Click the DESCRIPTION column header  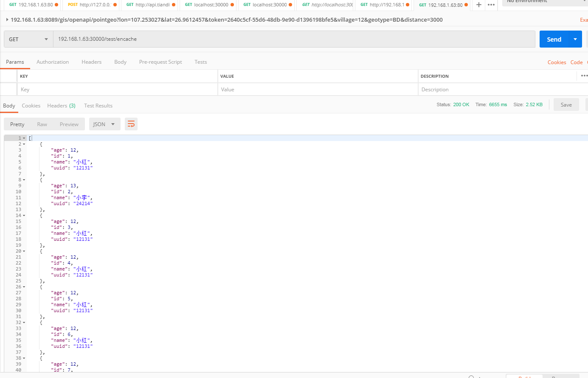[435, 76]
